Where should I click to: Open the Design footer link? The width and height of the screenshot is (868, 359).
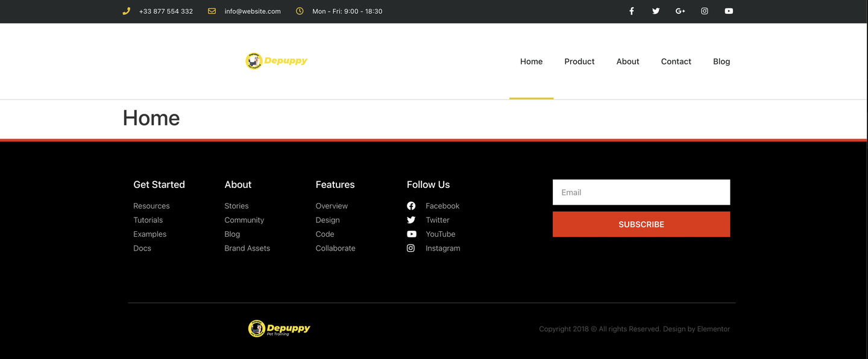click(327, 220)
